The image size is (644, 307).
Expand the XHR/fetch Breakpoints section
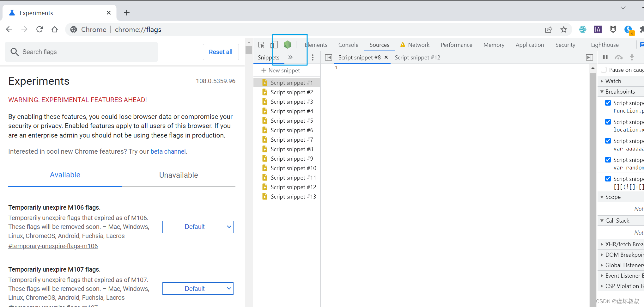(621, 244)
